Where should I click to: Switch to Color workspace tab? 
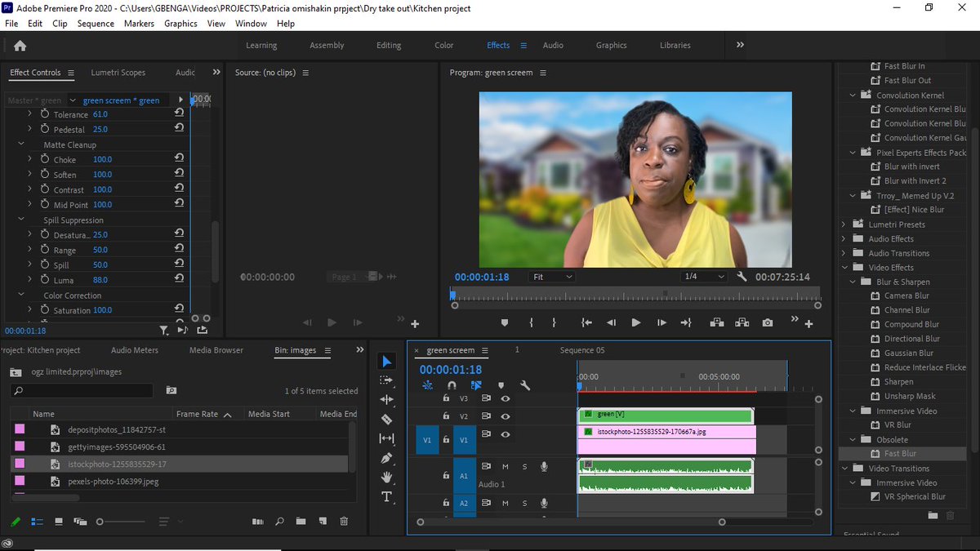(x=443, y=46)
